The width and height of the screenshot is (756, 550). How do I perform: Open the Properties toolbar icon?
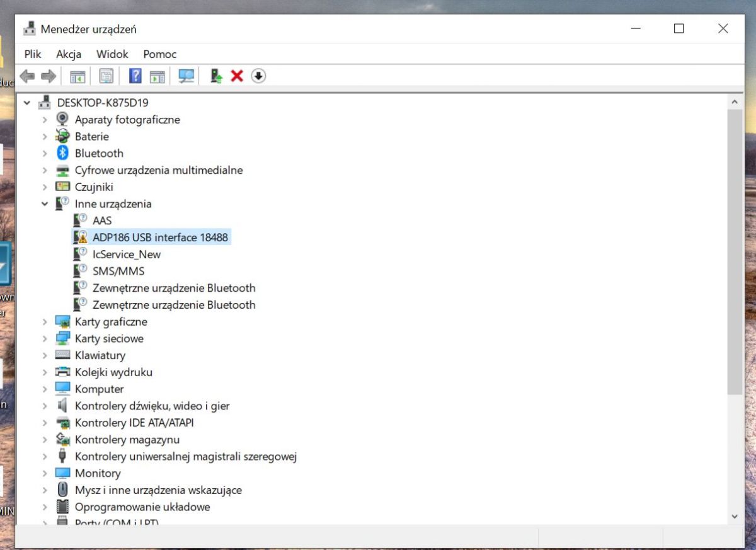(x=106, y=76)
